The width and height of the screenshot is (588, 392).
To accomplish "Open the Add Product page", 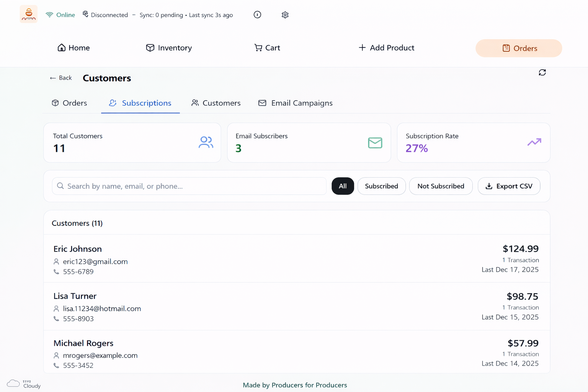I will point(386,47).
